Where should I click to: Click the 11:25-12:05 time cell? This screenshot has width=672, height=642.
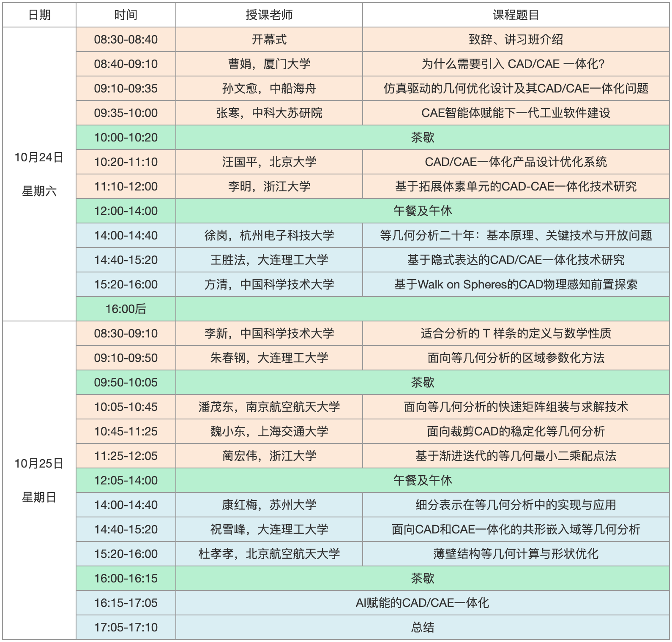[126, 456]
